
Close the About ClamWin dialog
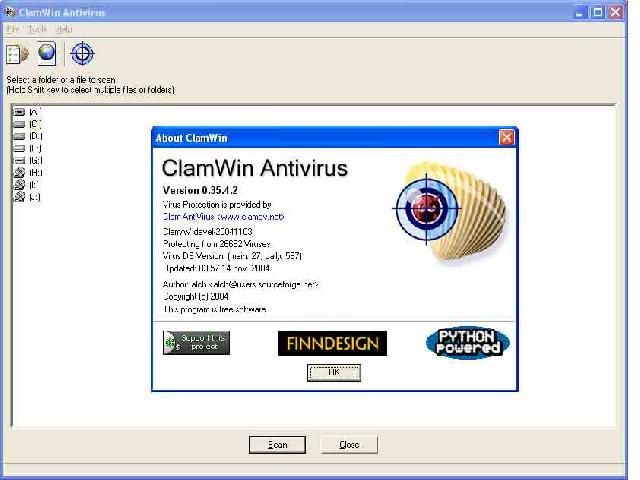(x=506, y=138)
